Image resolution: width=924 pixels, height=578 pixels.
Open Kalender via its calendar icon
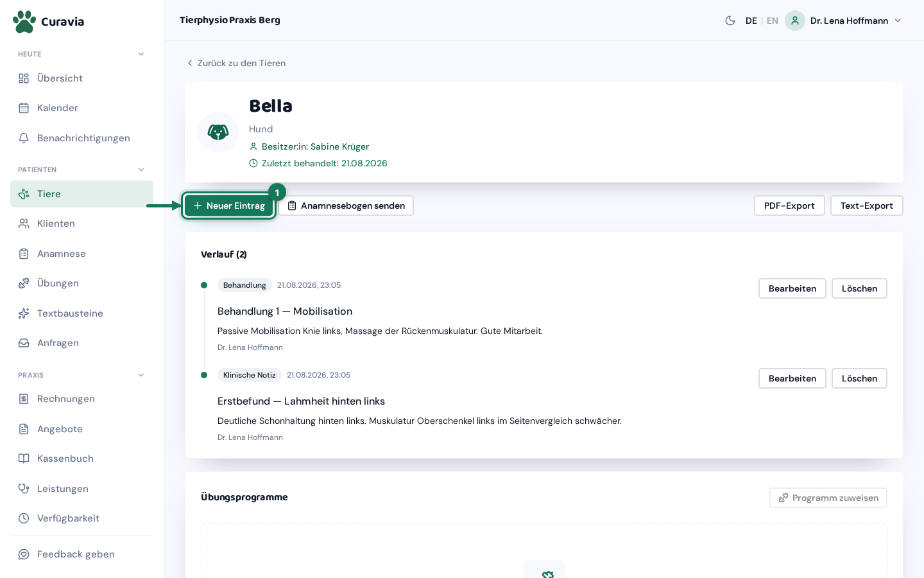[24, 108]
